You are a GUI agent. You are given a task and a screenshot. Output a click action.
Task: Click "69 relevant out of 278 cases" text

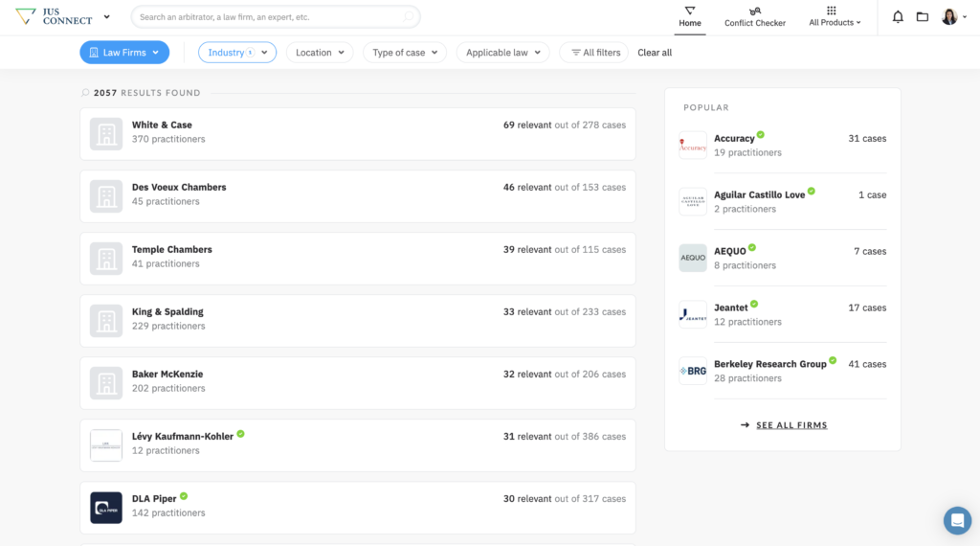(x=565, y=125)
